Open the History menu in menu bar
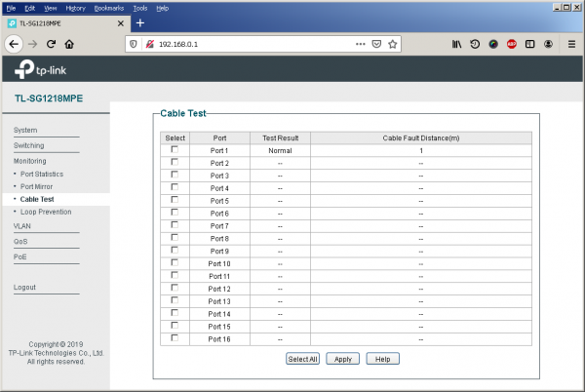Image resolution: width=585 pixels, height=392 pixels. pos(75,7)
